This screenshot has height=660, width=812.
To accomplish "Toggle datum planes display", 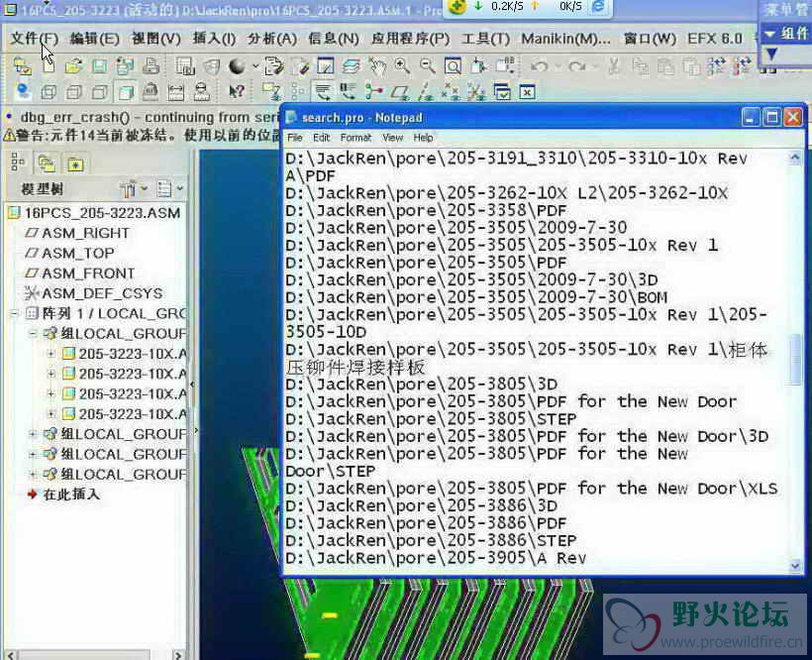I will (x=399, y=92).
